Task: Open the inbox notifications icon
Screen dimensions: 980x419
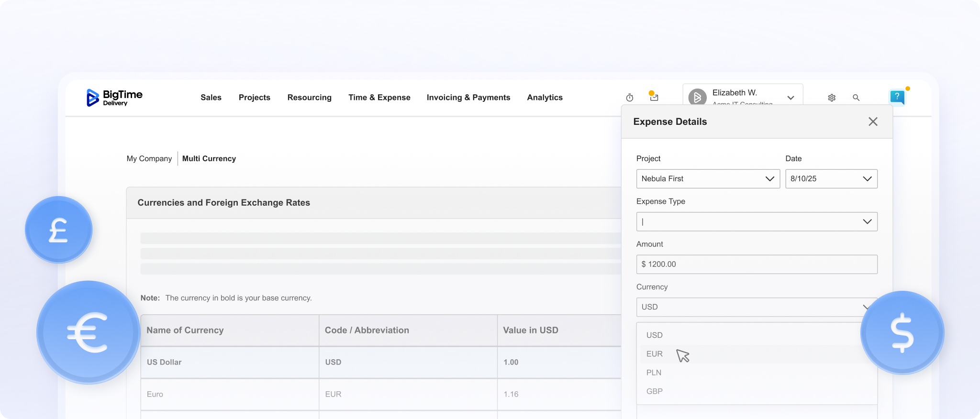Action: click(x=654, y=97)
